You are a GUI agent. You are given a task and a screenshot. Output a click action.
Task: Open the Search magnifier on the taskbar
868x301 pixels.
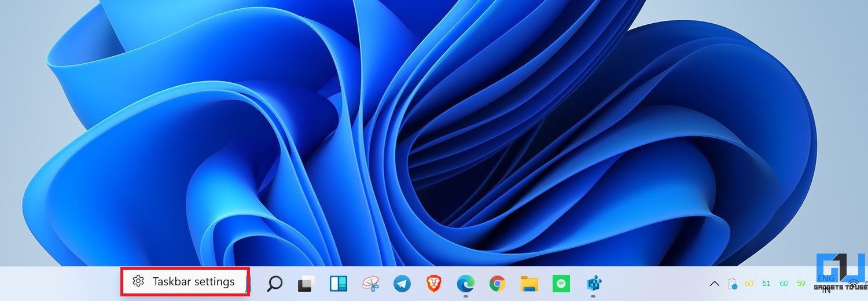[274, 284]
